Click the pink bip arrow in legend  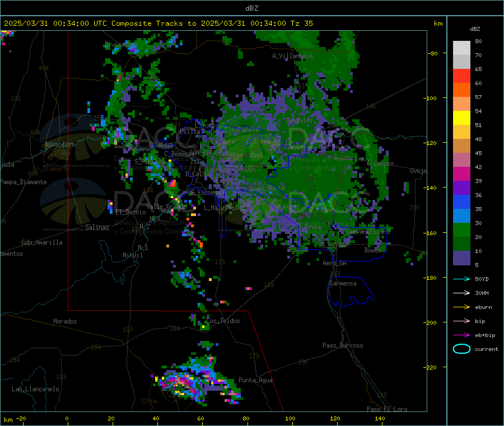(461, 321)
